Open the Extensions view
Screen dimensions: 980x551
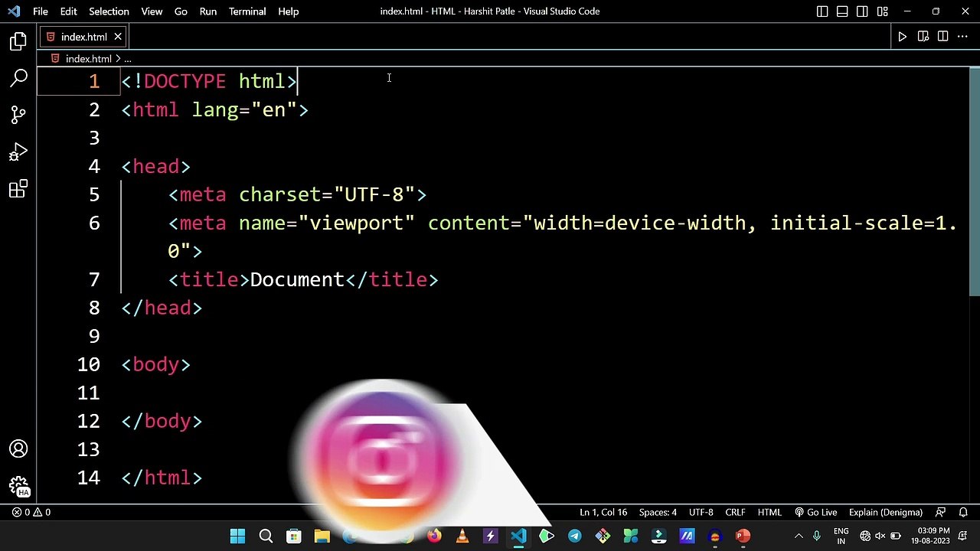click(18, 188)
